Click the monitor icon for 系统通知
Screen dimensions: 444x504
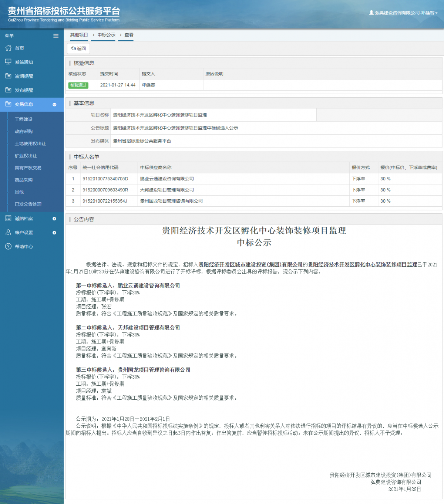pos(8,62)
